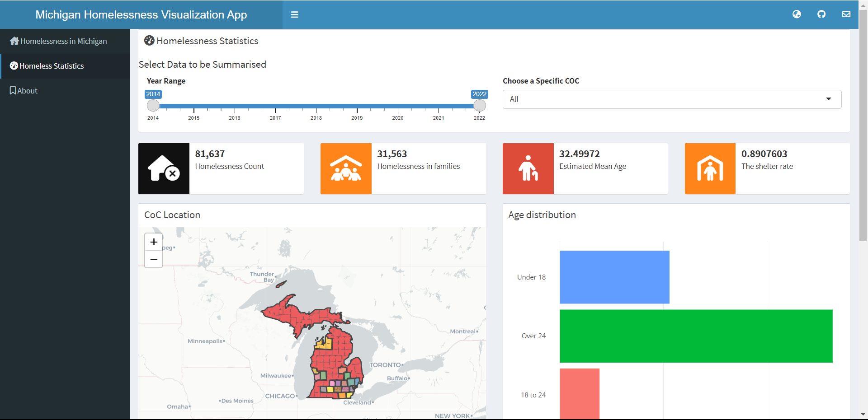Click the palette icon next to Homelessness Statistics heading
Image resolution: width=868 pixels, height=420 pixels.
pyautogui.click(x=149, y=41)
